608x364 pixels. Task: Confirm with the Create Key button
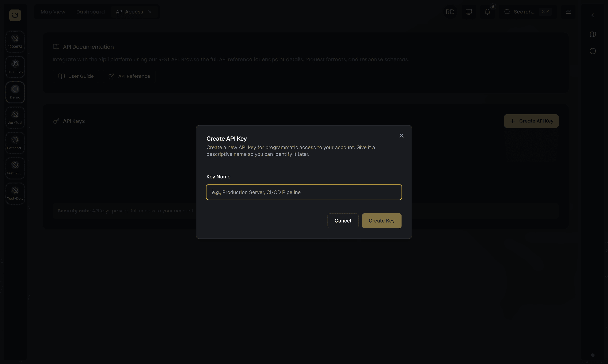click(381, 221)
